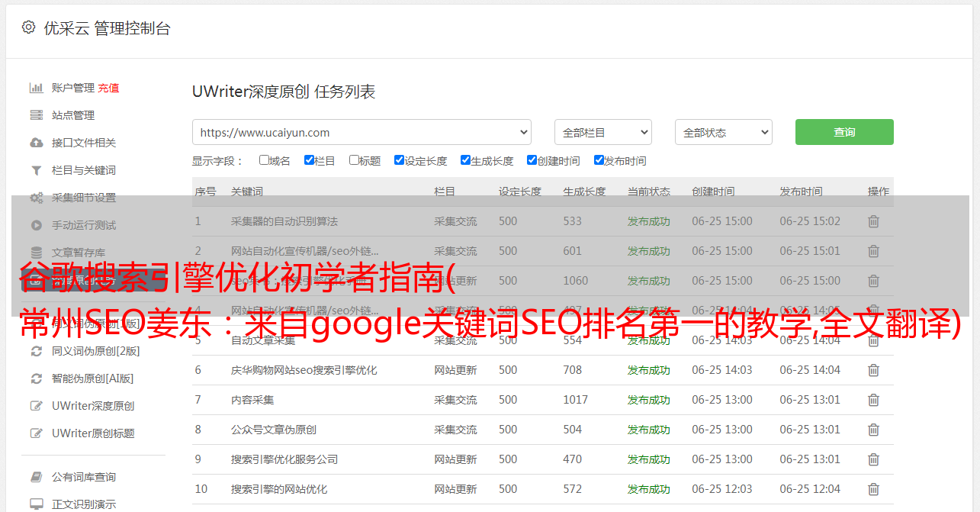Click the database icon beside 文章暂存库
Image resolution: width=980 pixels, height=512 pixels.
(36, 253)
